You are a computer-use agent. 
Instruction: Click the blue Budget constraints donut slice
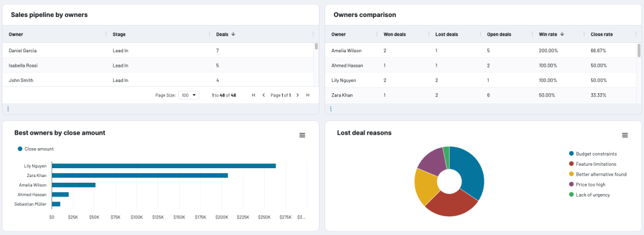tap(472, 173)
